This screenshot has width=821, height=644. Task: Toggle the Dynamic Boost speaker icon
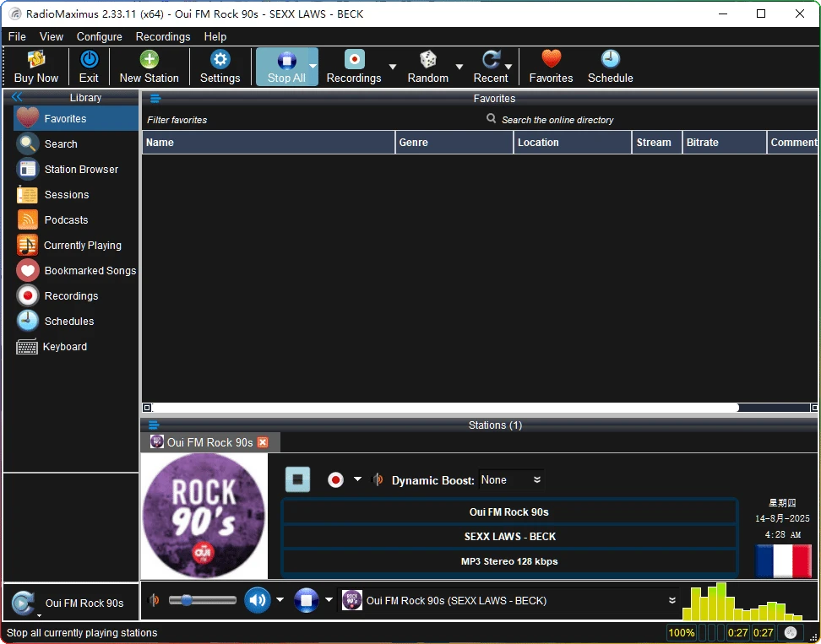tap(377, 479)
